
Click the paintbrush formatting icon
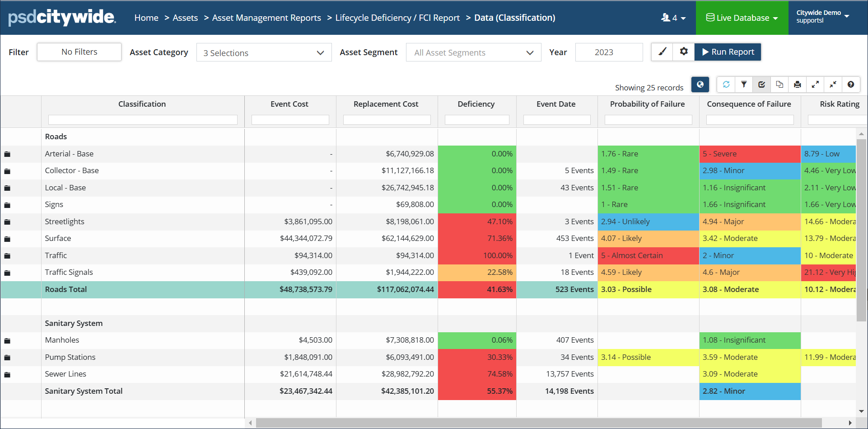[662, 52]
